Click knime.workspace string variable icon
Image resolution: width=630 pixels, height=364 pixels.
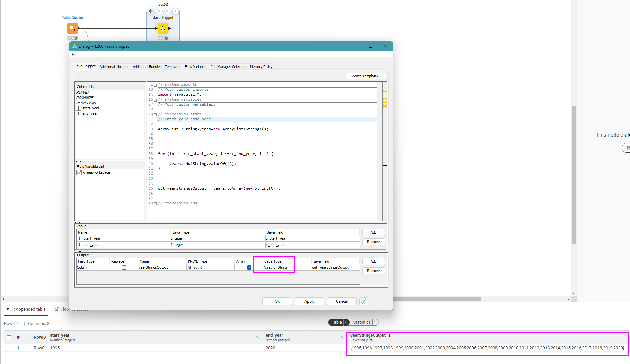coord(79,172)
